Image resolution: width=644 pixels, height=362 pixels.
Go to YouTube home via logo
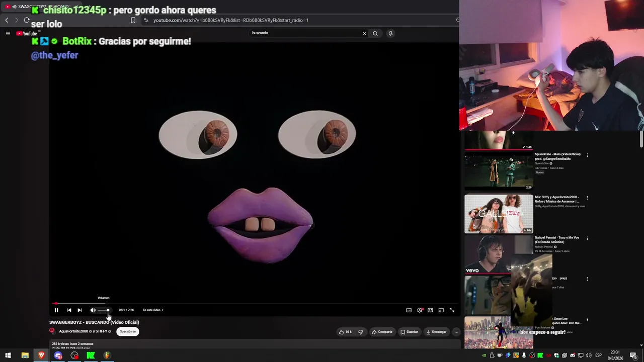click(27, 33)
